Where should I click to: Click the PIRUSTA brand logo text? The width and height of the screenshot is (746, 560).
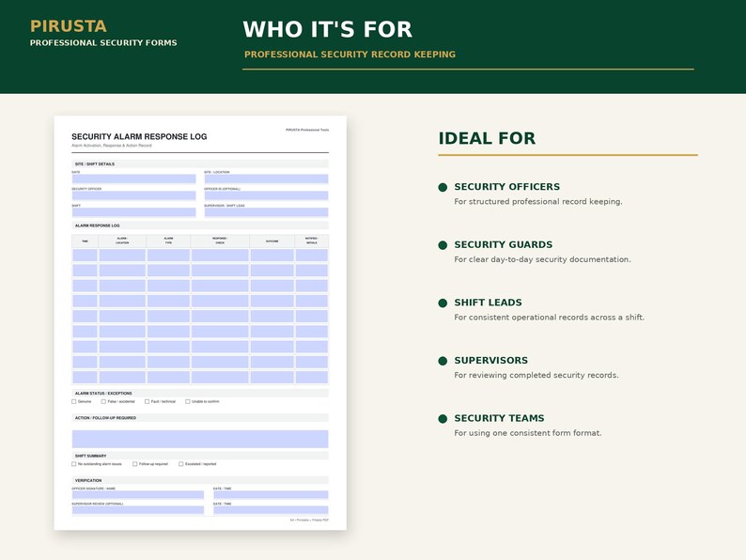[69, 26]
